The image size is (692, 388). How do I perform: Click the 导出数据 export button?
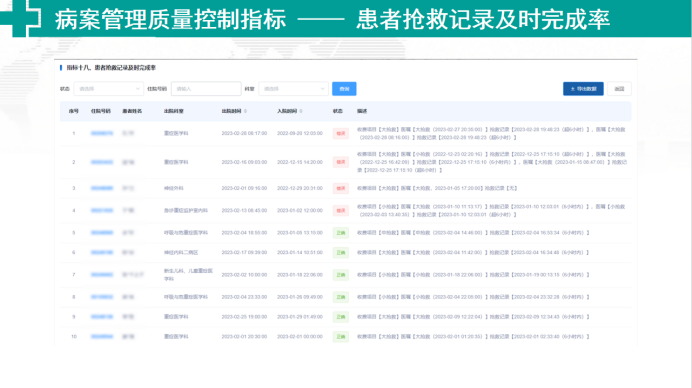(x=583, y=89)
